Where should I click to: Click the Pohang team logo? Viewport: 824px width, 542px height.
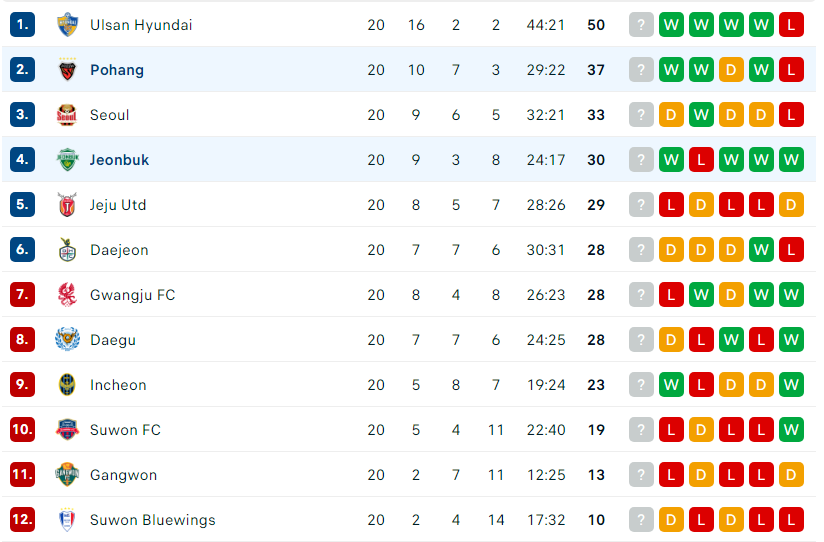[67, 69]
